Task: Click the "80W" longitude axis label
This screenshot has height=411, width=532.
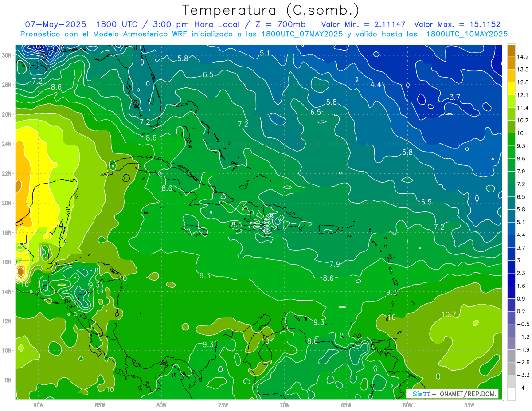Action: point(161,405)
